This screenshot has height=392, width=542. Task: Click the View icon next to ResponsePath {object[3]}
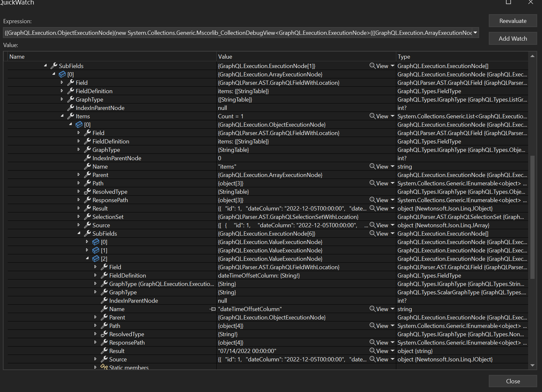(x=372, y=200)
